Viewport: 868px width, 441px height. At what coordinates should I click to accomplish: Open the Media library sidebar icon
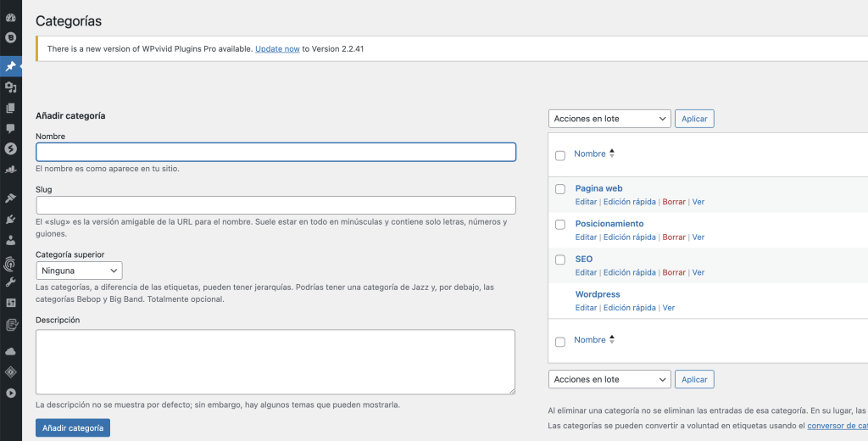tap(10, 87)
